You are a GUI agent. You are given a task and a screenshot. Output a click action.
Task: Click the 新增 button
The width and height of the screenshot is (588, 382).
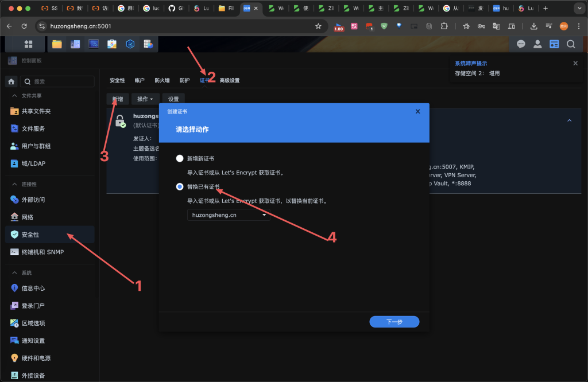117,99
